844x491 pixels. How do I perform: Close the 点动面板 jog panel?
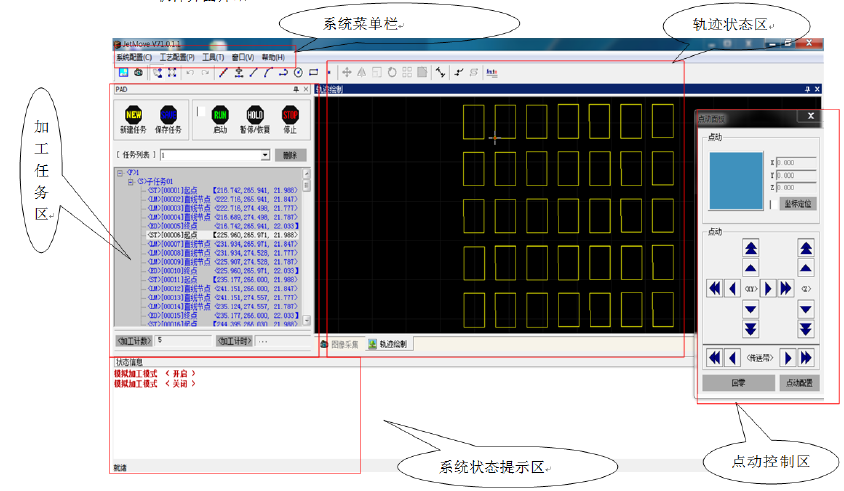pyautogui.click(x=811, y=116)
